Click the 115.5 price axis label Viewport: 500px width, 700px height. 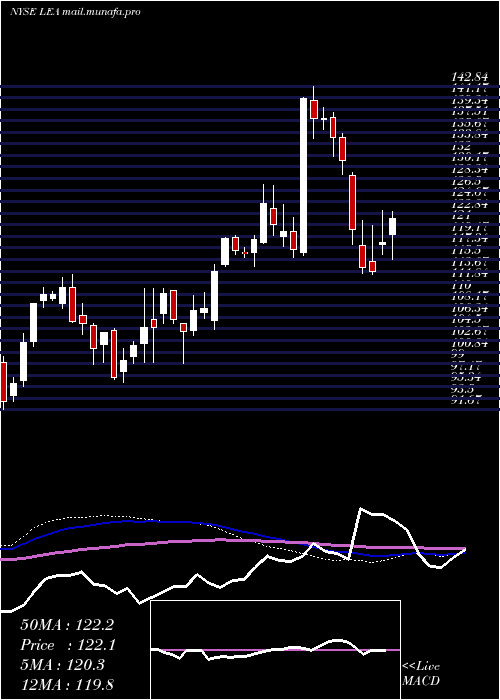467,251
